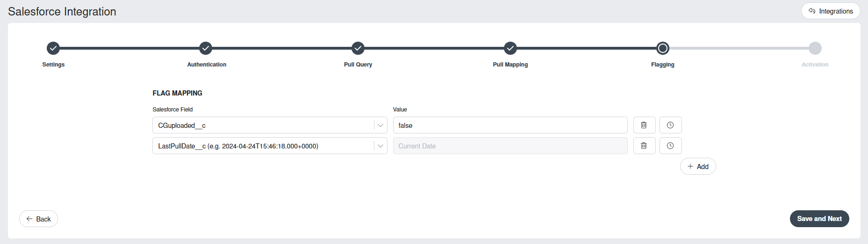The width and height of the screenshot is (868, 244).
Task: Select the current Flagging step circle
Action: pyautogui.click(x=663, y=48)
